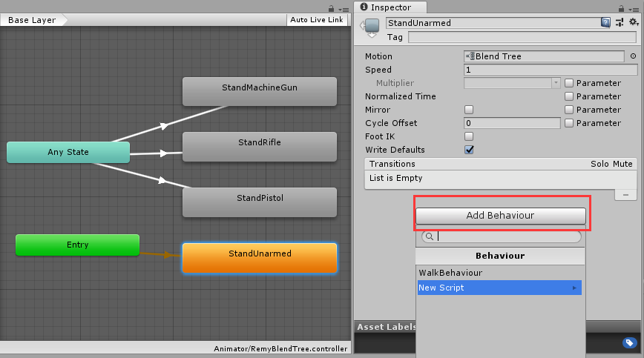The height and width of the screenshot is (358, 644).
Task: Toggle the Auto Live Link button
Action: pos(317,20)
